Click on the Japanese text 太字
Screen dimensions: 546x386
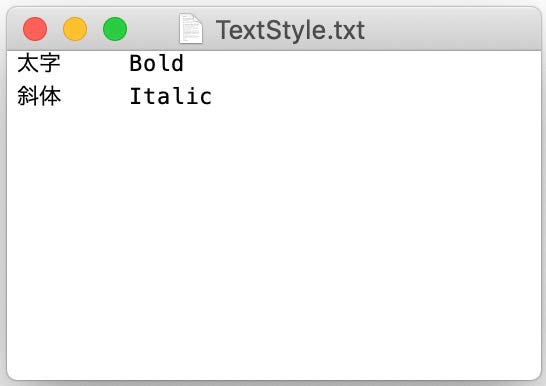click(39, 63)
